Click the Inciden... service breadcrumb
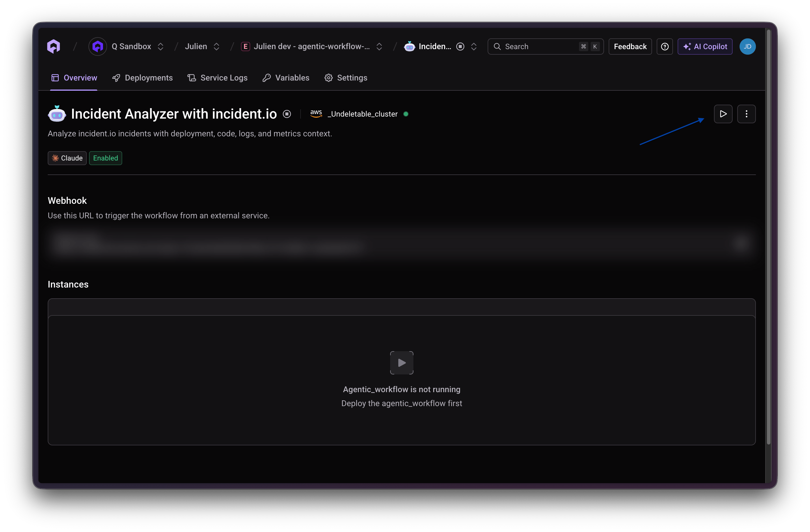 coord(435,47)
